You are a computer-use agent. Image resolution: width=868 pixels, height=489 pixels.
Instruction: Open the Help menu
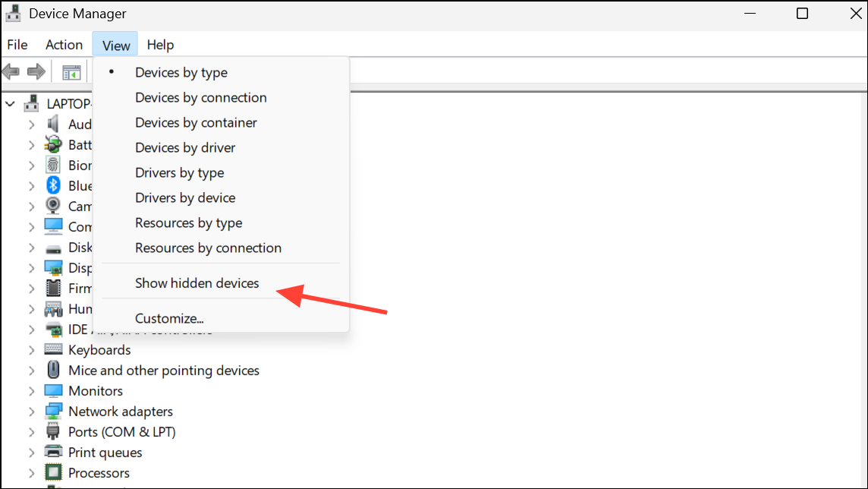tap(160, 45)
